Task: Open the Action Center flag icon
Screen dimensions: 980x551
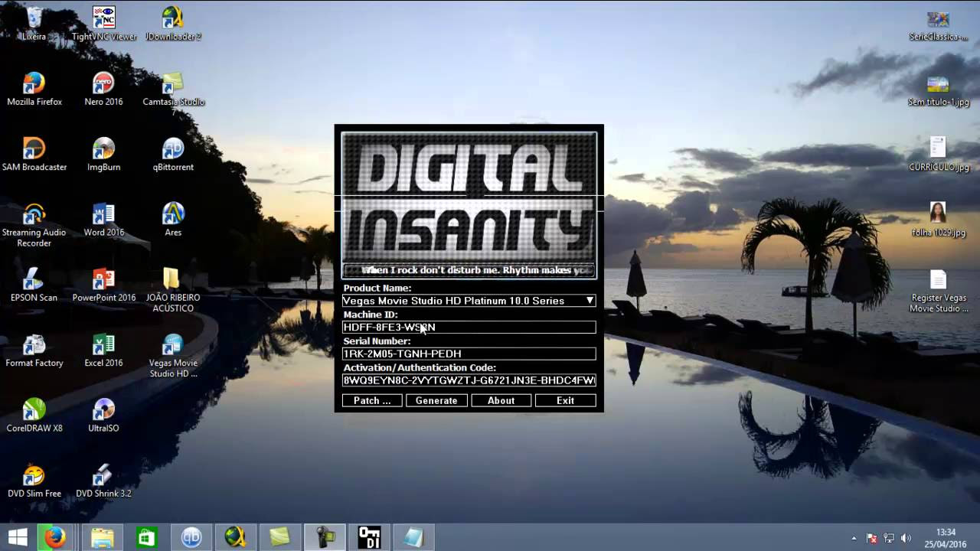Action: pos(871,538)
